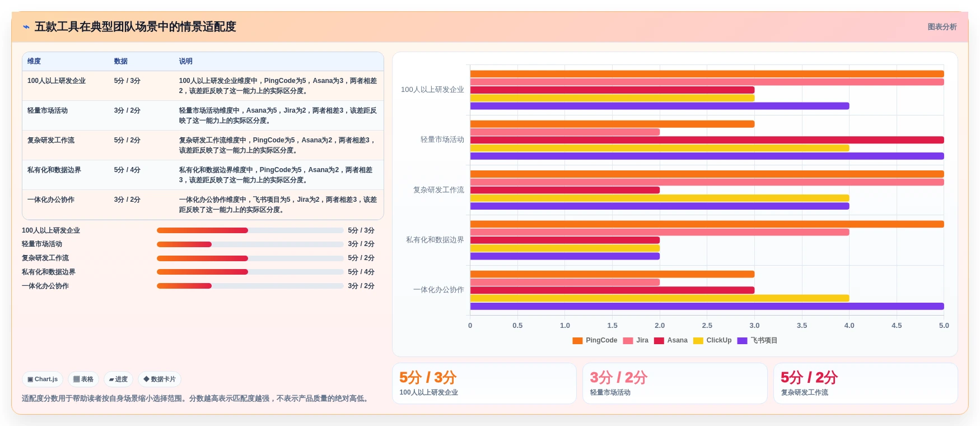
Task: Toggle the ClickUp legend item
Action: click(x=712, y=340)
